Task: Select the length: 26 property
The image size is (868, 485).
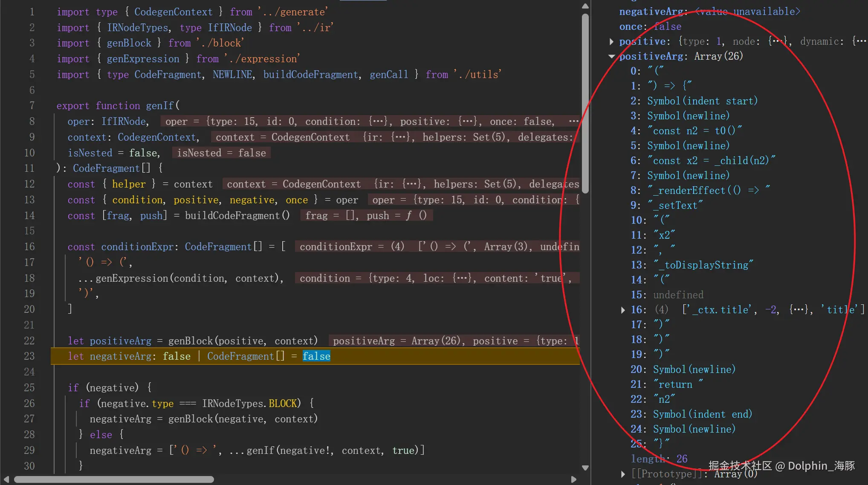Action: (x=659, y=459)
